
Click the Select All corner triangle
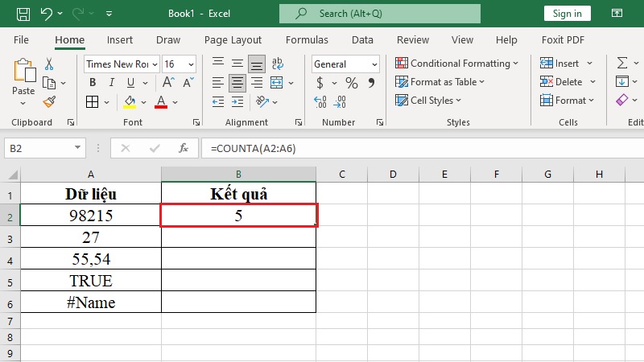click(12, 175)
